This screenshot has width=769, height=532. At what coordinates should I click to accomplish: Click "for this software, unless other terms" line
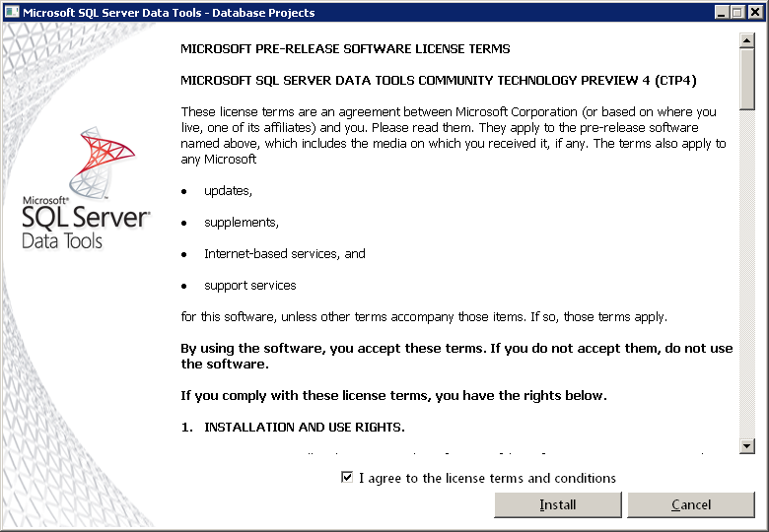pyautogui.click(x=424, y=317)
